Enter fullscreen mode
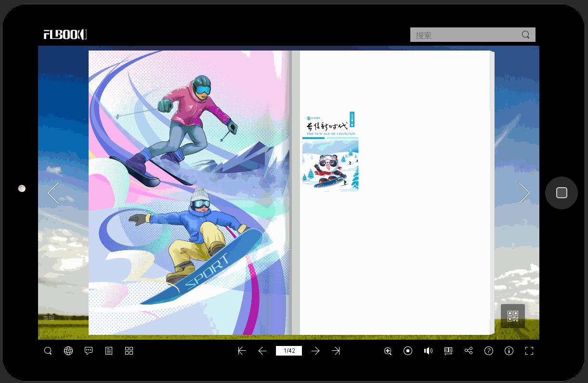The height and width of the screenshot is (383, 588). tap(529, 351)
